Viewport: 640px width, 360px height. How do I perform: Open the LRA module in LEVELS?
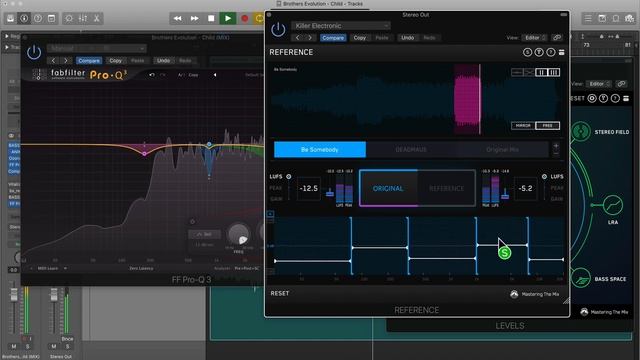[x=613, y=205]
